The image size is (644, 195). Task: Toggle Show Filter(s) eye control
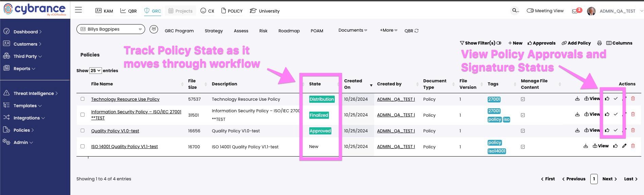point(499,43)
